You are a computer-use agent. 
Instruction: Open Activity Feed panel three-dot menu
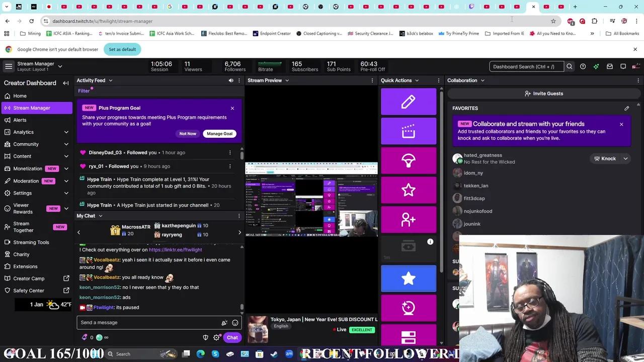coord(239,80)
